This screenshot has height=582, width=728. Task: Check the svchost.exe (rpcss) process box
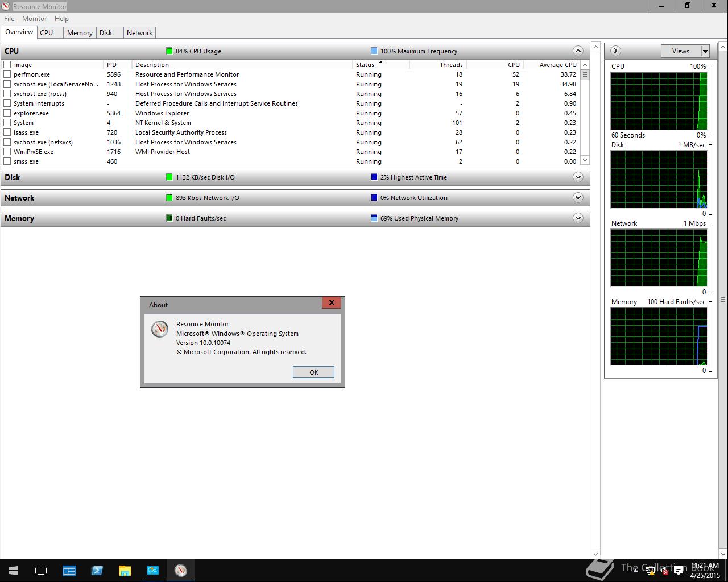coord(7,94)
